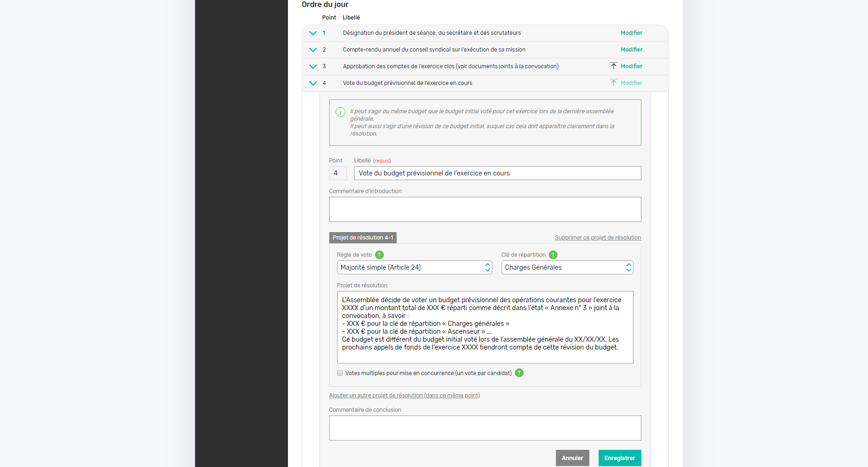Click Modifier for point 2
This screenshot has width=868, height=467.
click(632, 50)
